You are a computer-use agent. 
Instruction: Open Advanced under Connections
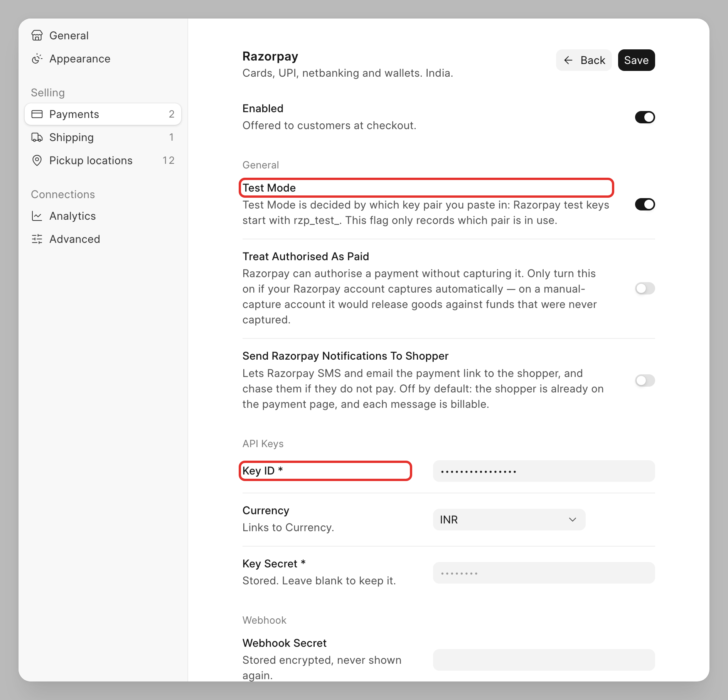click(x=103, y=239)
